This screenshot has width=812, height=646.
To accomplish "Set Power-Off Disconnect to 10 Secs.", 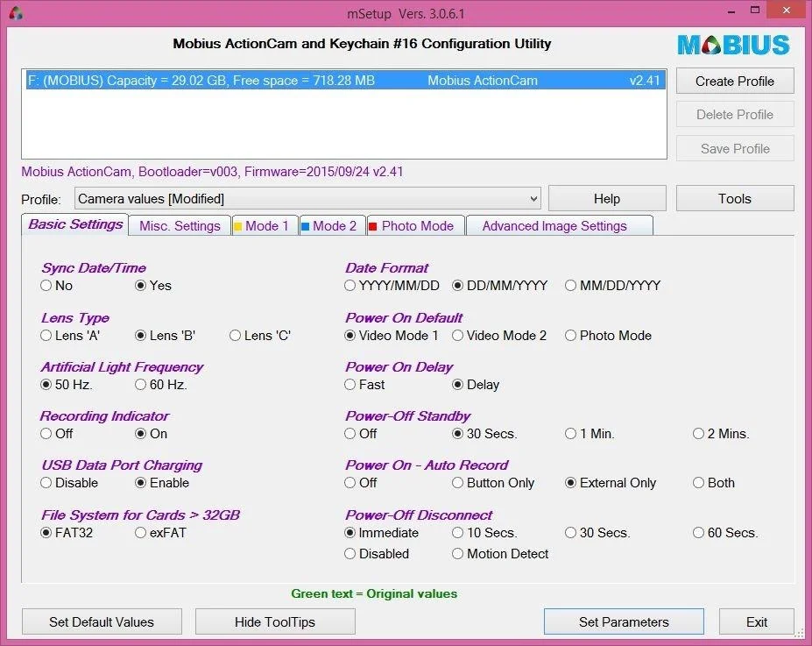I will pyautogui.click(x=484, y=533).
